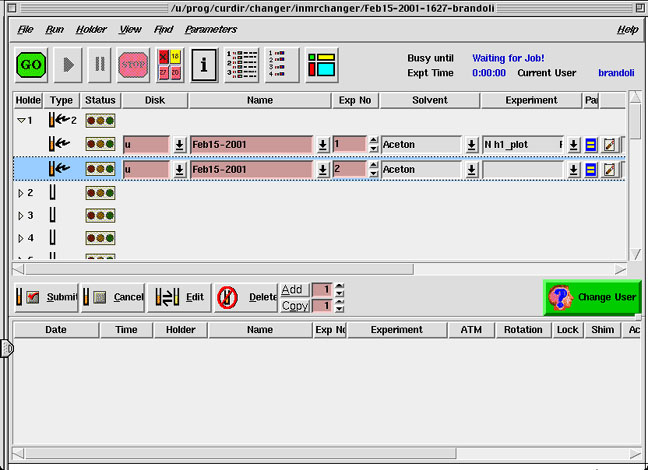This screenshot has width=648, height=470.
Task: Hit the red STOP sign icon
Action: point(133,64)
